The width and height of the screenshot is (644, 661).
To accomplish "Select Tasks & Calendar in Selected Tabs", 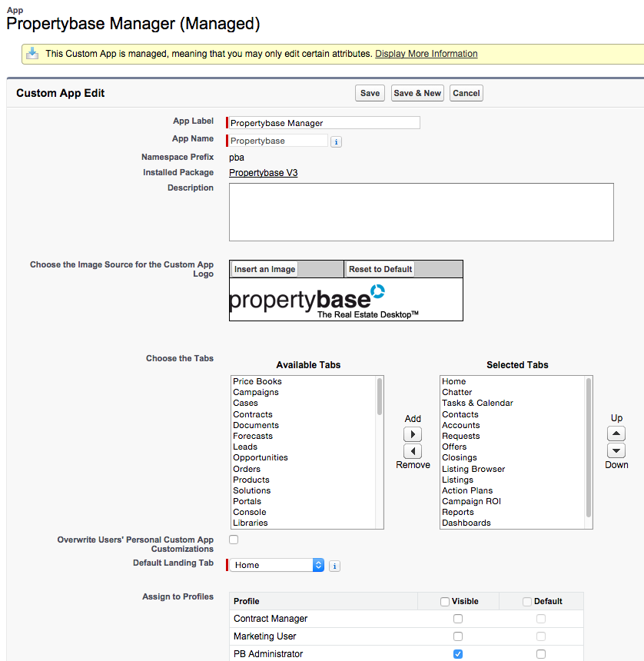I will pos(477,403).
